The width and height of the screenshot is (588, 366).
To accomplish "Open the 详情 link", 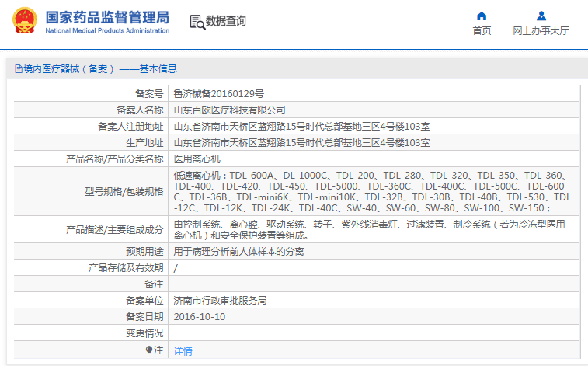I will [x=183, y=351].
